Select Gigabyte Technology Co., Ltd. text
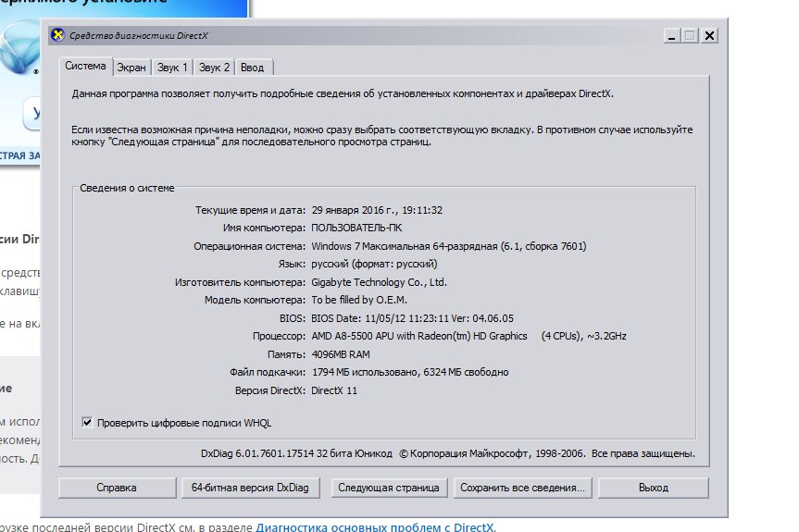Screen dimensions: 799x532 click(379, 282)
